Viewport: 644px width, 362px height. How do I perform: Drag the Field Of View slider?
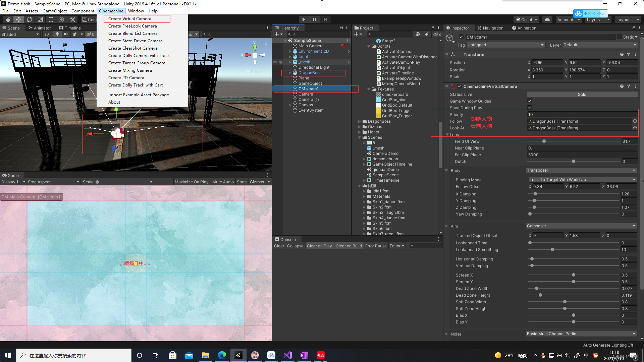[544, 141]
